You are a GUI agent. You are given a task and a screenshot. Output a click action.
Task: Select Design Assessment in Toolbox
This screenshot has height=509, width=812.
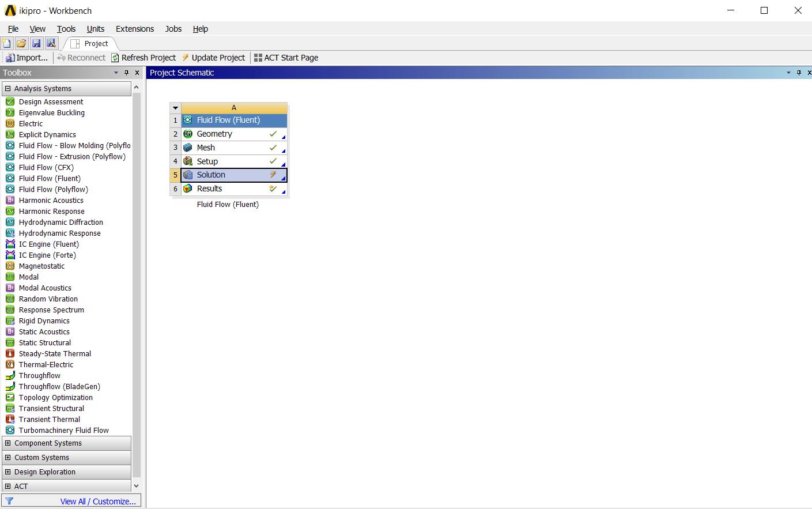[x=51, y=102]
